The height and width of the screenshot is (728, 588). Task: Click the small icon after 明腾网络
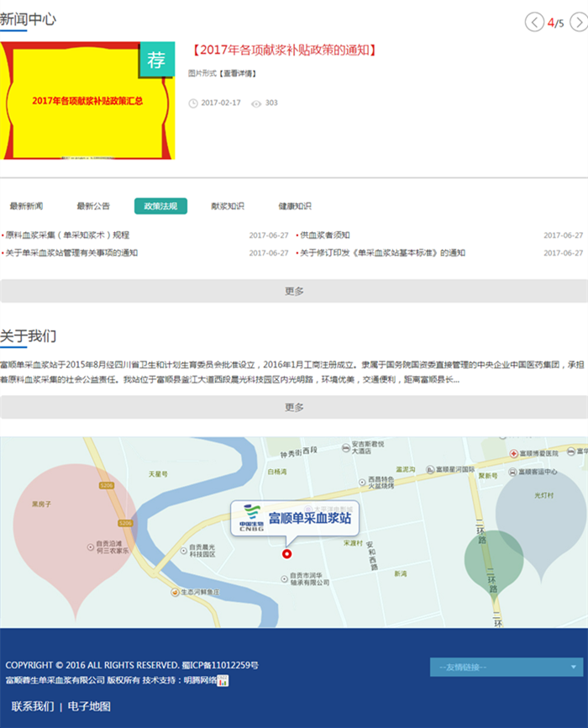point(223,680)
